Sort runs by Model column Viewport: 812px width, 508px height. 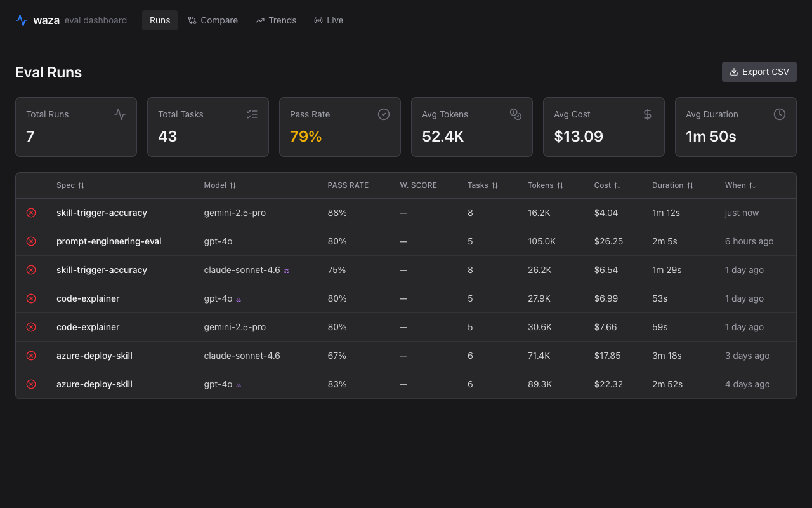tap(220, 185)
